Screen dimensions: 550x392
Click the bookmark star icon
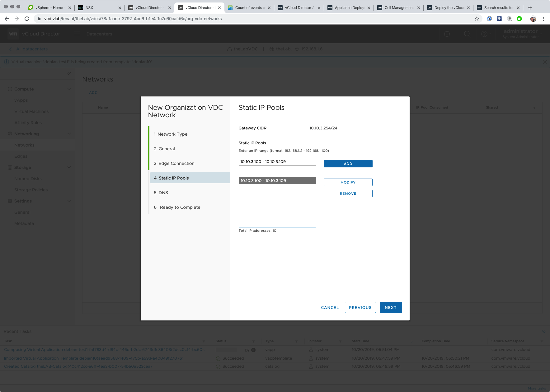click(x=477, y=19)
